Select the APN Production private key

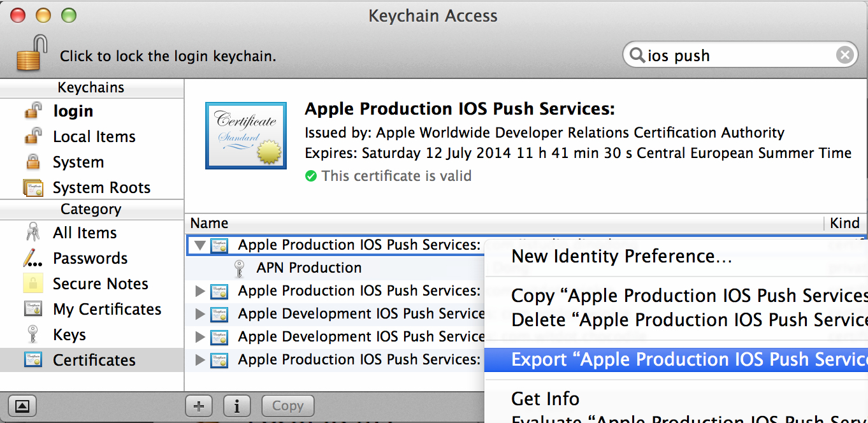309,268
